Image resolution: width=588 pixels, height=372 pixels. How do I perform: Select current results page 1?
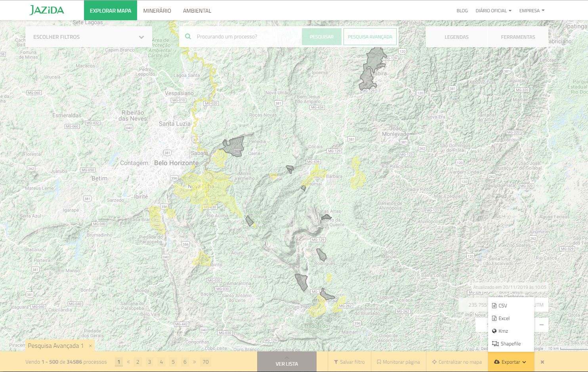coord(119,362)
